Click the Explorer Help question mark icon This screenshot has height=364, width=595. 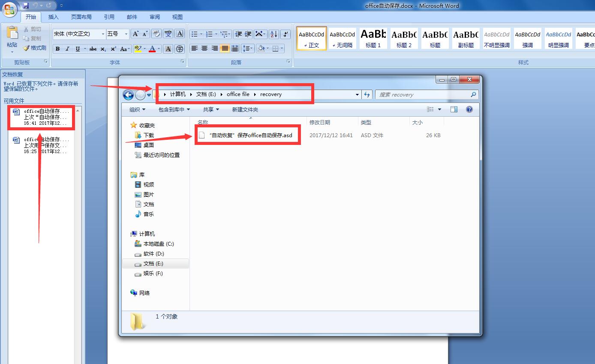(469, 109)
